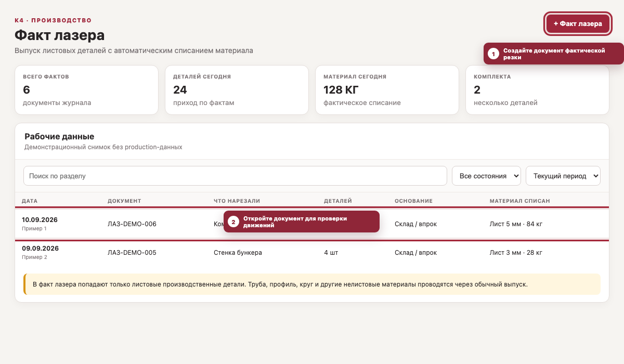The image size is (624, 364).
Task: Open document ЛАЗ-DEMO-006 row
Action: point(312,224)
